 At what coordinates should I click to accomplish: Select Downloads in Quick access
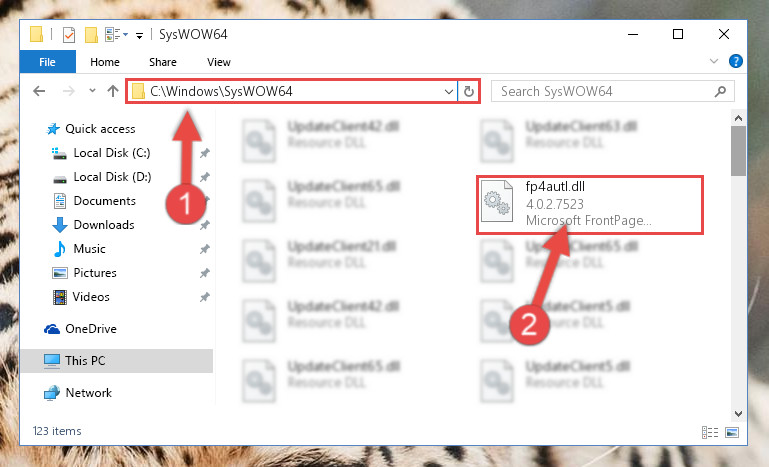[x=103, y=225]
